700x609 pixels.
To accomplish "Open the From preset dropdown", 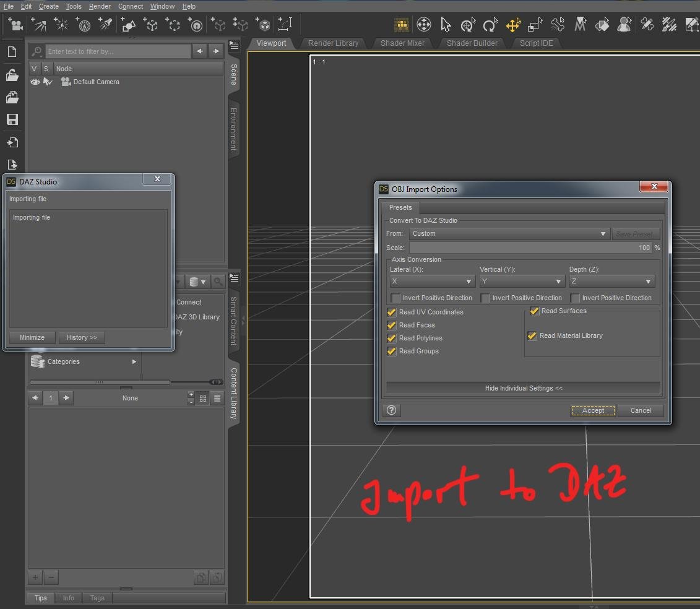I will [509, 233].
